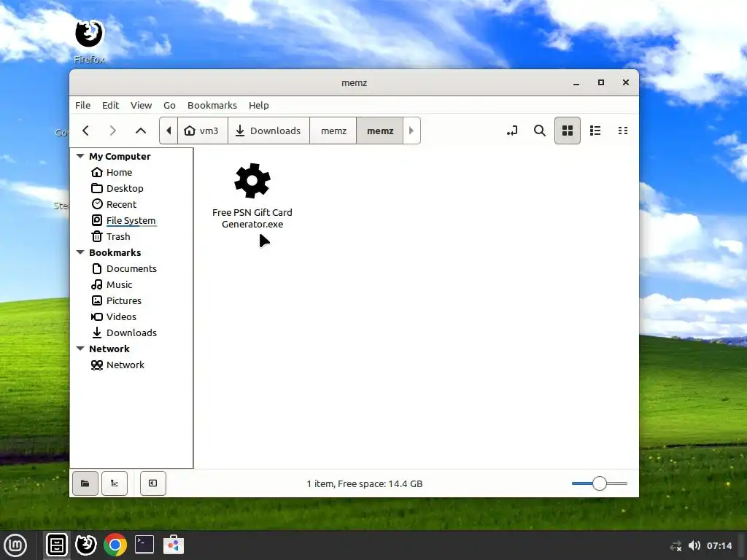This screenshot has height=560, width=747.
Task: Select the Free PSN Gift Card Generator.exe file
Action: click(x=252, y=195)
